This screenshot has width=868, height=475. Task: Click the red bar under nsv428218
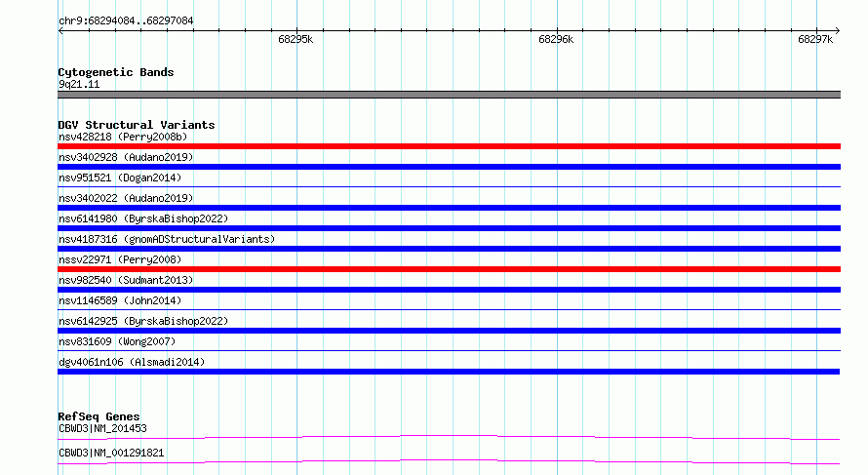click(x=449, y=146)
